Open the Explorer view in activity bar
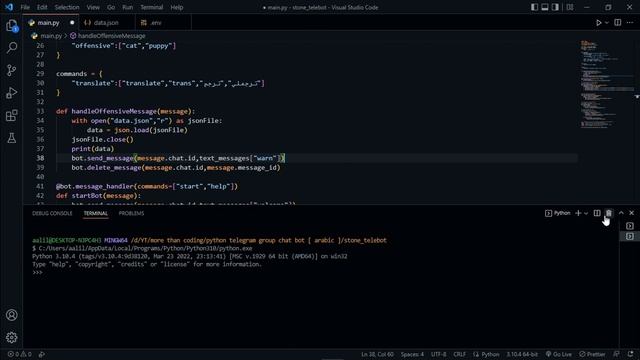 11,26
